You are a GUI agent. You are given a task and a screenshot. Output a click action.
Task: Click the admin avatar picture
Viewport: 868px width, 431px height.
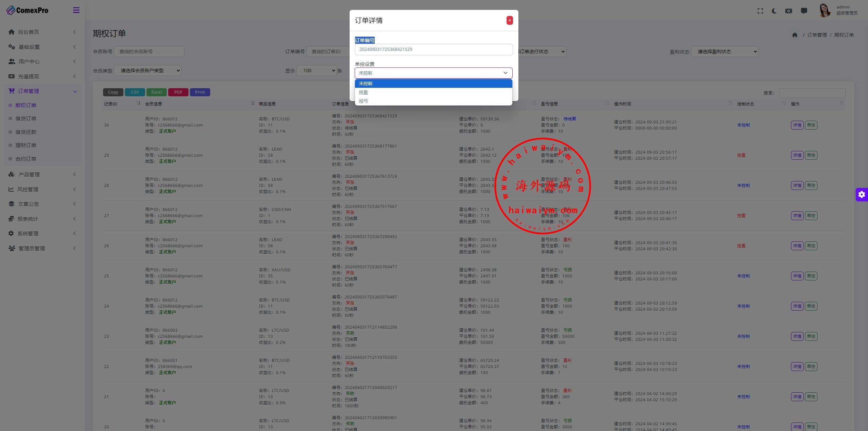click(825, 11)
